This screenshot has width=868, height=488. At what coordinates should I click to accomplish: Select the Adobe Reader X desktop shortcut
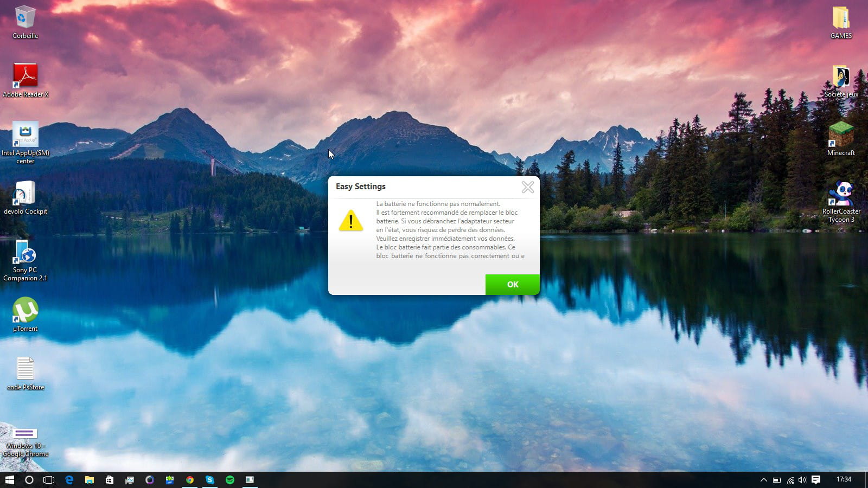click(25, 80)
